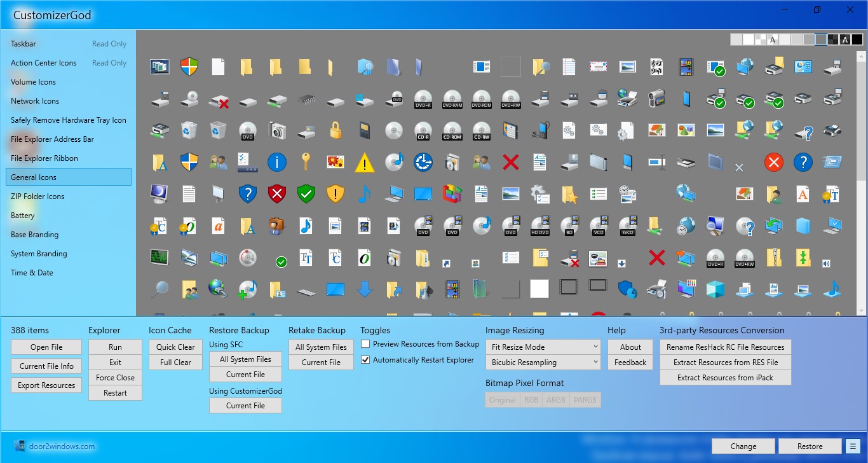Image resolution: width=868 pixels, height=463 pixels.
Task: Select the yellow shield with exclamation mark
Action: [x=336, y=194]
